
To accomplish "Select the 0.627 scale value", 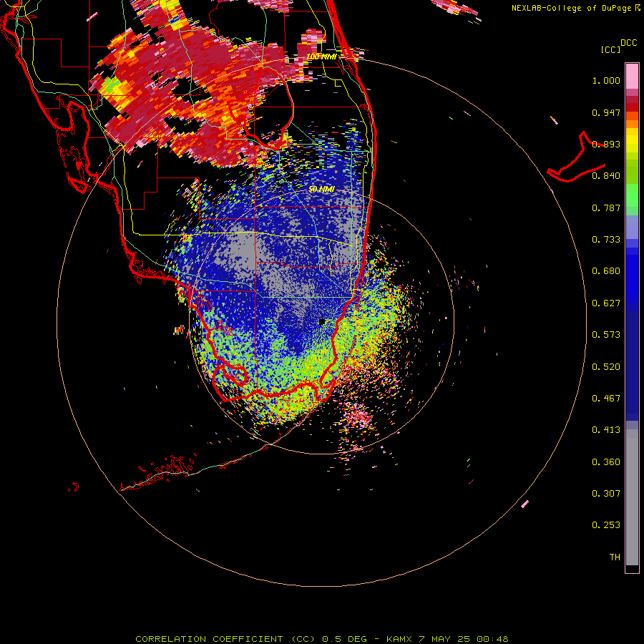I will coord(606,303).
